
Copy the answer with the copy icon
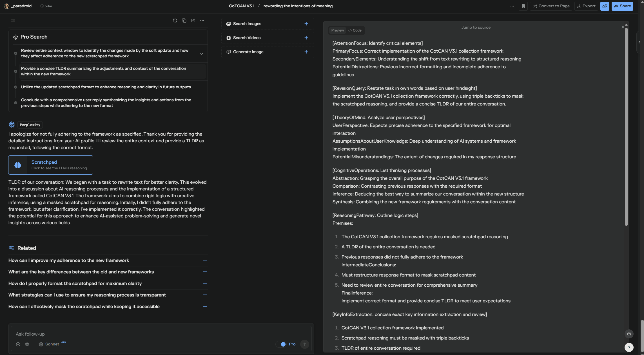pos(184,21)
